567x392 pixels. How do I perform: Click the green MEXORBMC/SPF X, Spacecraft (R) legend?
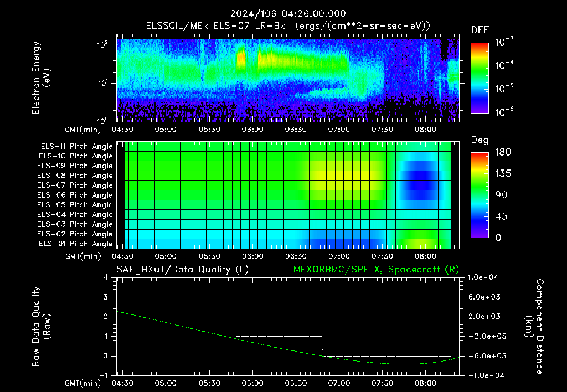[x=376, y=270]
